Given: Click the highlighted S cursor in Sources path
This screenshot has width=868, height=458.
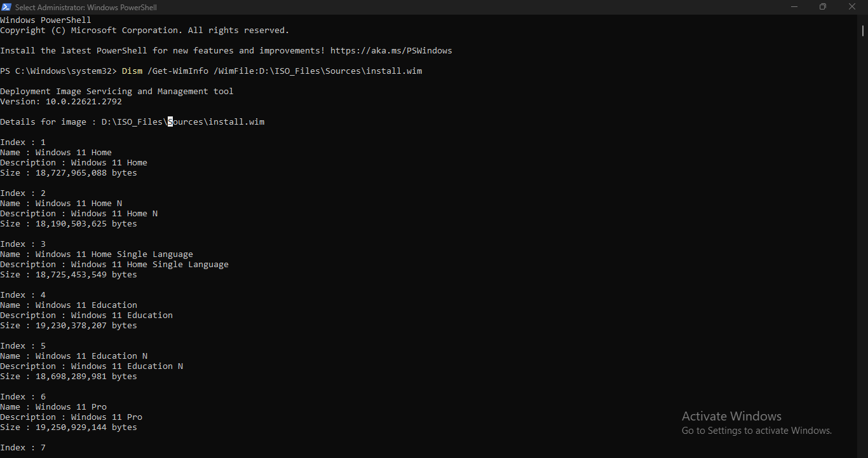Looking at the screenshot, I should (170, 121).
